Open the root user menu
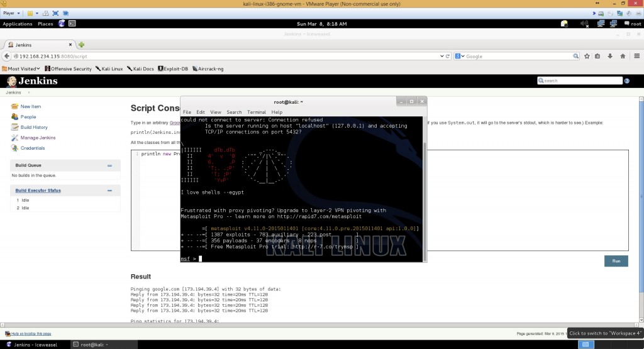Screen dimensions: 644x349 point(633,24)
